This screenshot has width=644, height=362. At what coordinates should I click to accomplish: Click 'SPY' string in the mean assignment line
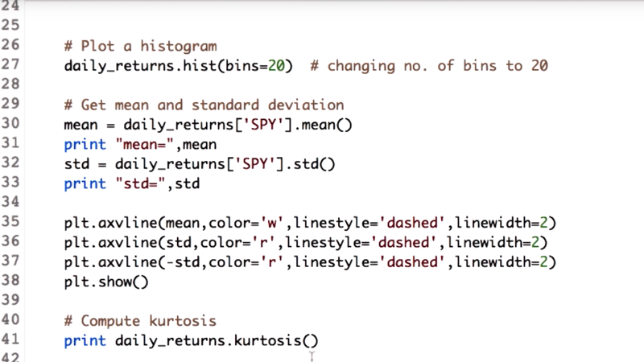pyautogui.click(x=264, y=125)
